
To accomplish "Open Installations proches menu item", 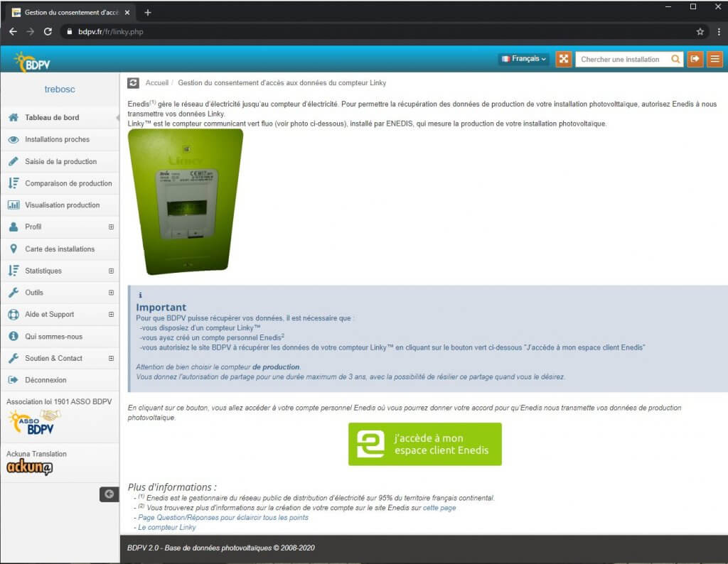I will tap(60, 139).
